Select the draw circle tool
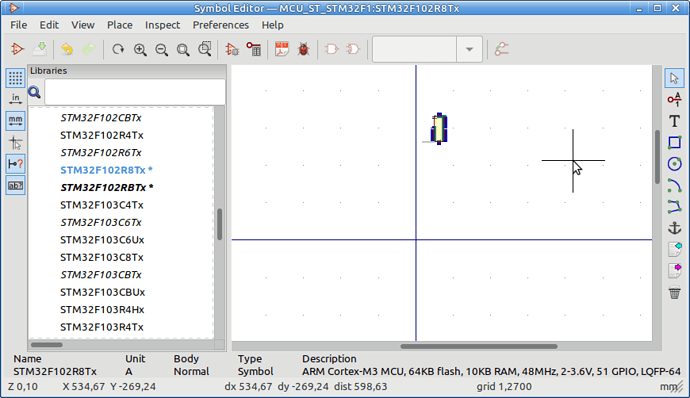The image size is (690, 398). pyautogui.click(x=674, y=164)
